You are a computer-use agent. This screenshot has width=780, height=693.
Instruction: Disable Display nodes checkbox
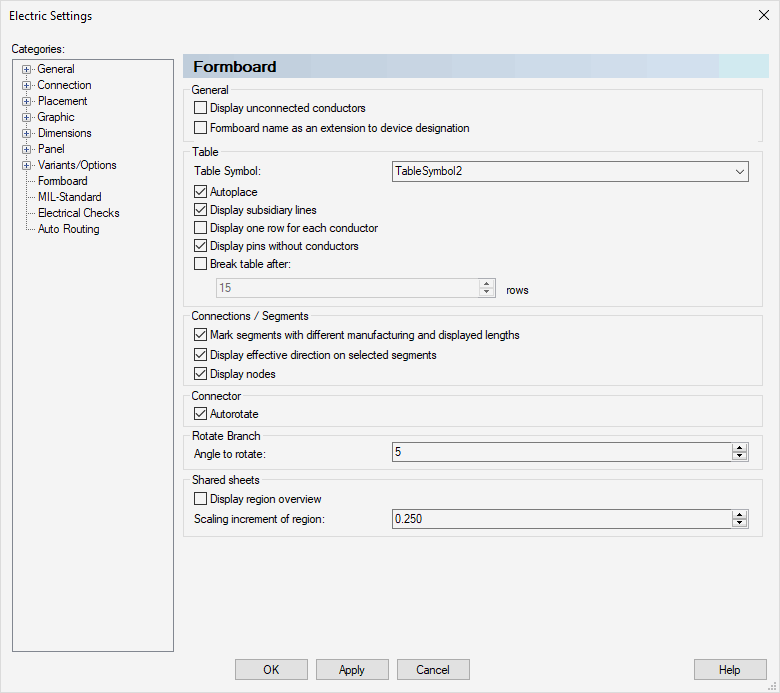201,374
